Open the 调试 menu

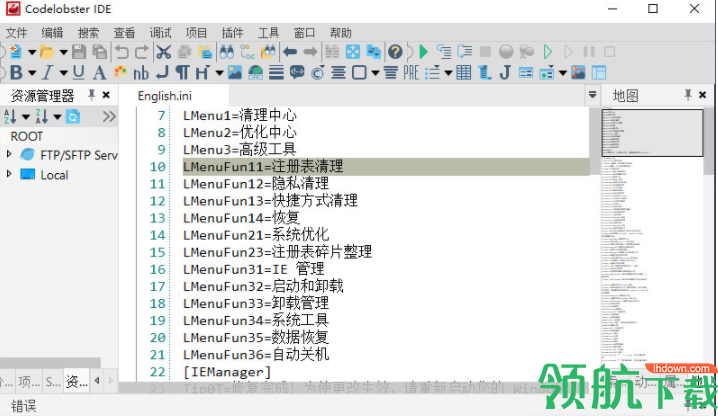click(160, 33)
